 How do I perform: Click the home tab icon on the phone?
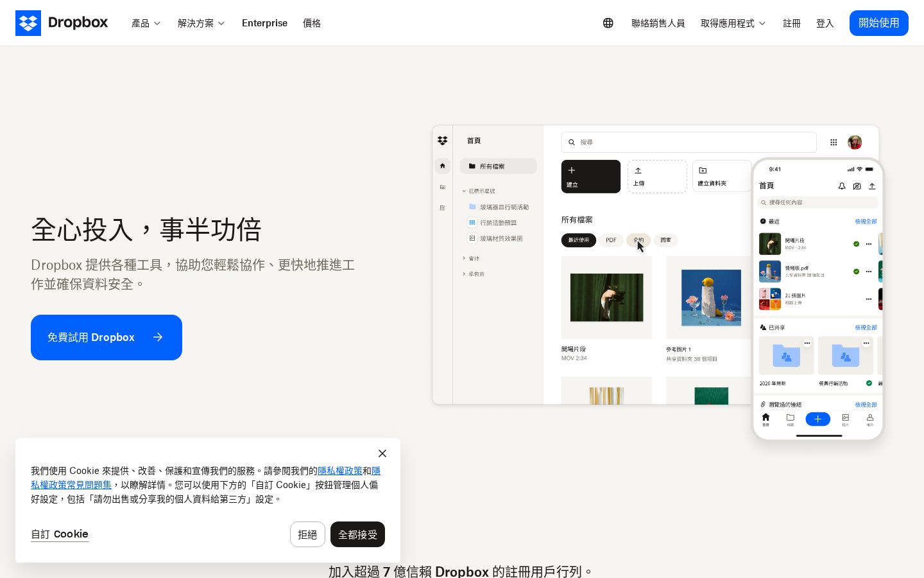(766, 419)
